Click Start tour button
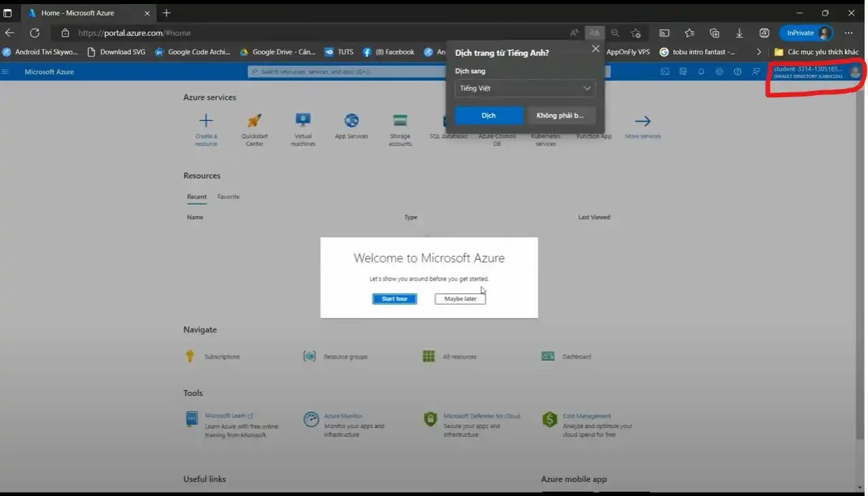This screenshot has width=868, height=496. 394,299
